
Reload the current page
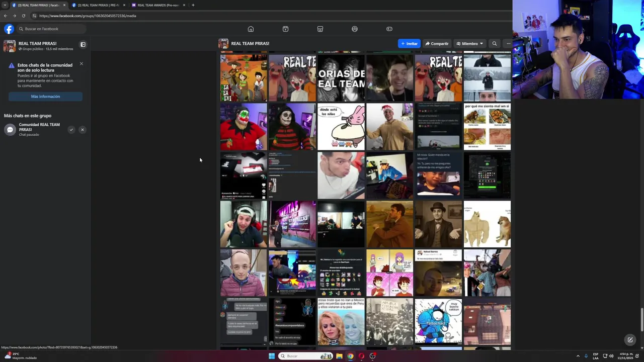tap(23, 16)
